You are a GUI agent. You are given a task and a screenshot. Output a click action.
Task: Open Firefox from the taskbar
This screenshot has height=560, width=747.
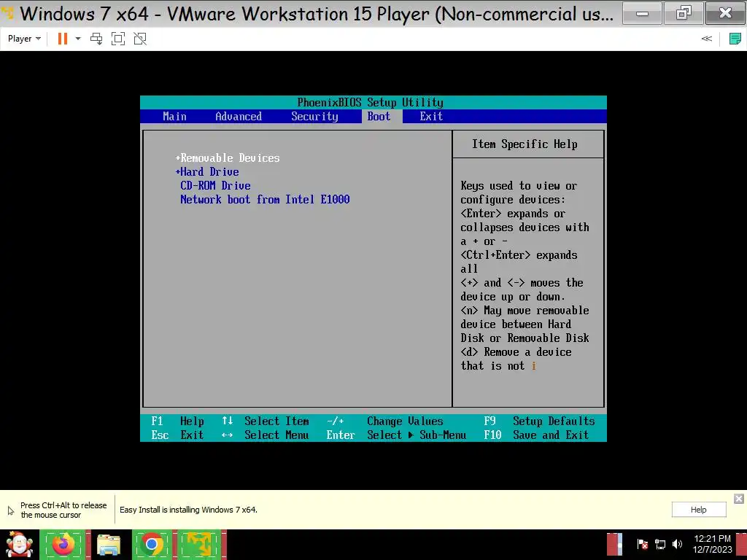click(x=63, y=545)
